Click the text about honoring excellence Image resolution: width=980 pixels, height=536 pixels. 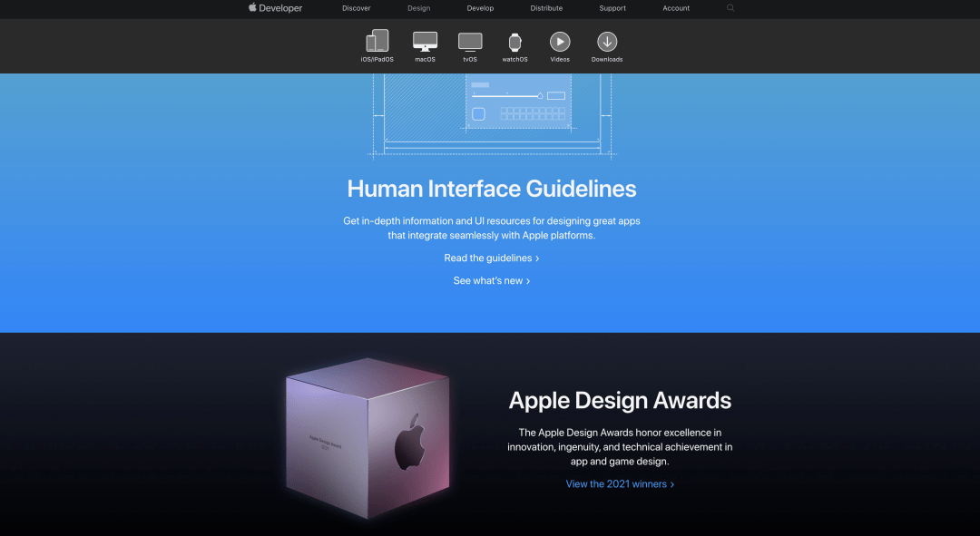tap(620, 446)
